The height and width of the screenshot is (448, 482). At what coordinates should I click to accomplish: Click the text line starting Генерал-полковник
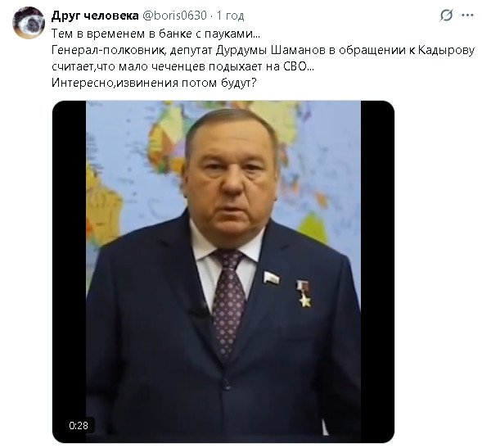264,50
